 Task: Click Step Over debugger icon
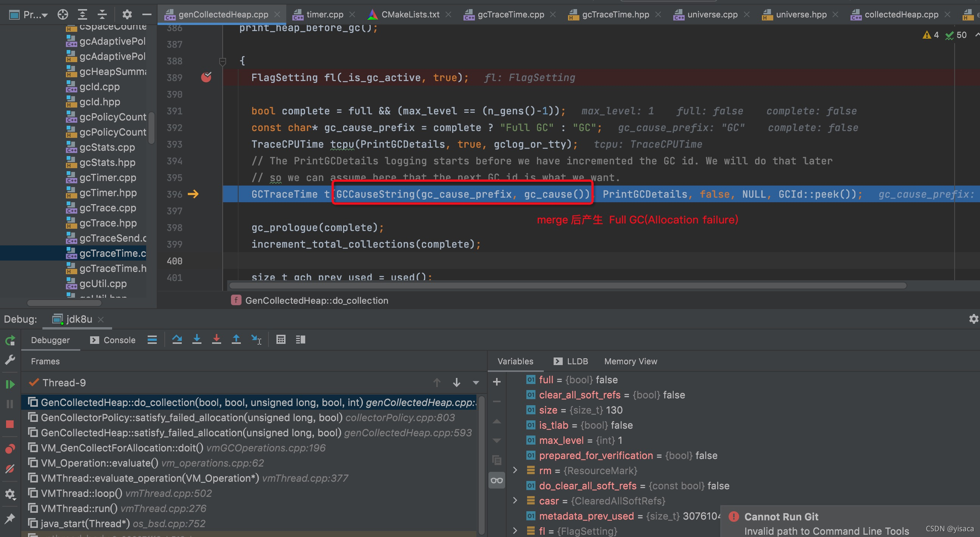176,339
